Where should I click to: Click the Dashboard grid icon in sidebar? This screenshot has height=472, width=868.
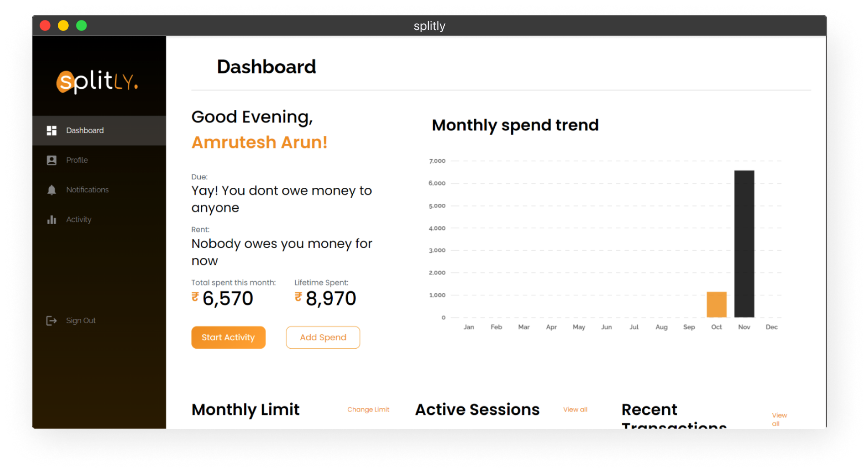pyautogui.click(x=51, y=131)
